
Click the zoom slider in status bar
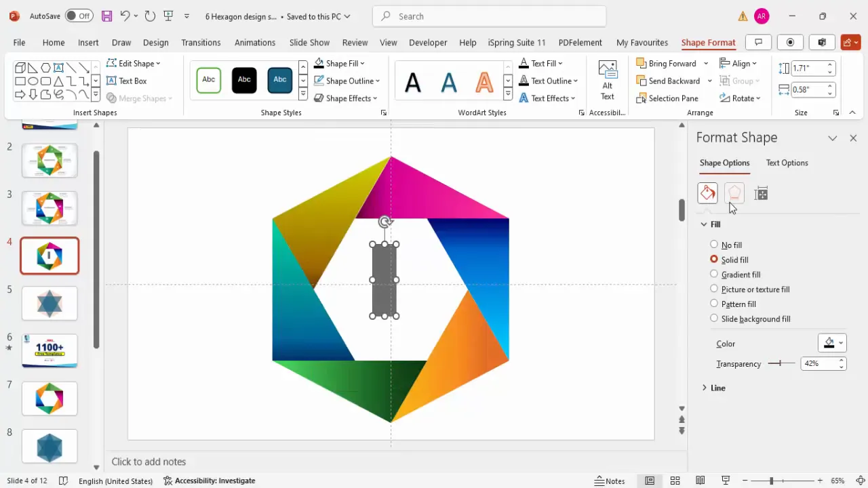tap(781, 481)
